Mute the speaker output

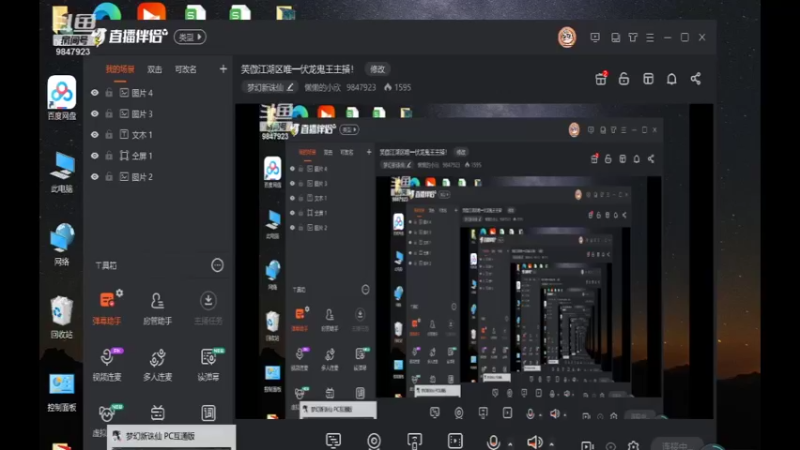534,442
